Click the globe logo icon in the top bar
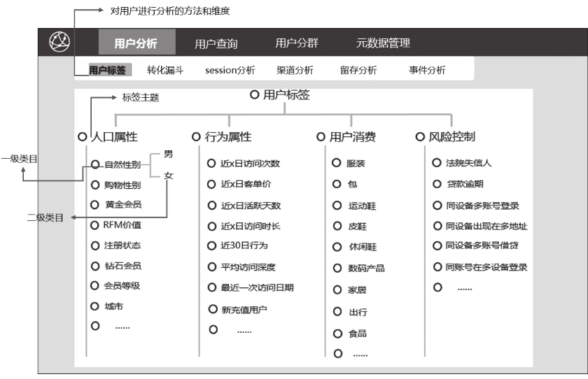Image resolution: width=588 pixels, height=379 pixels. coord(59,41)
